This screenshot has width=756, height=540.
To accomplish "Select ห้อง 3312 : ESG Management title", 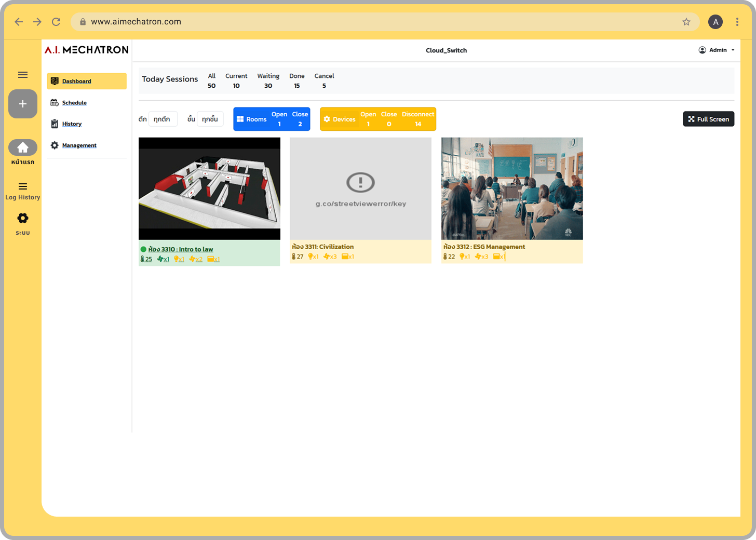I will click(x=484, y=247).
